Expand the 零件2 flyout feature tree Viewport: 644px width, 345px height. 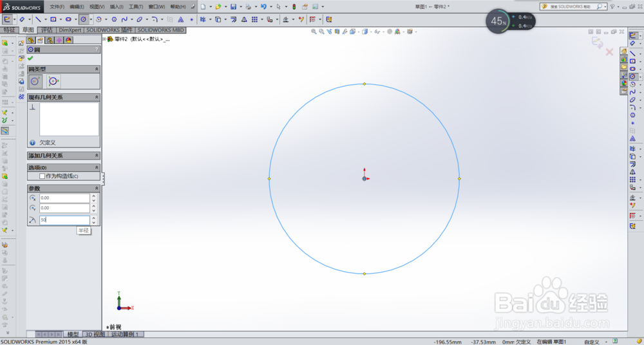tap(105, 39)
